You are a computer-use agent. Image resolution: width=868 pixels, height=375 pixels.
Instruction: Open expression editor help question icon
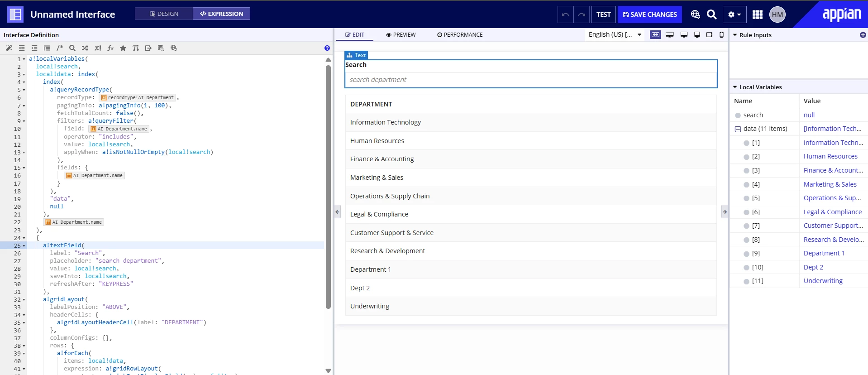pyautogui.click(x=327, y=48)
